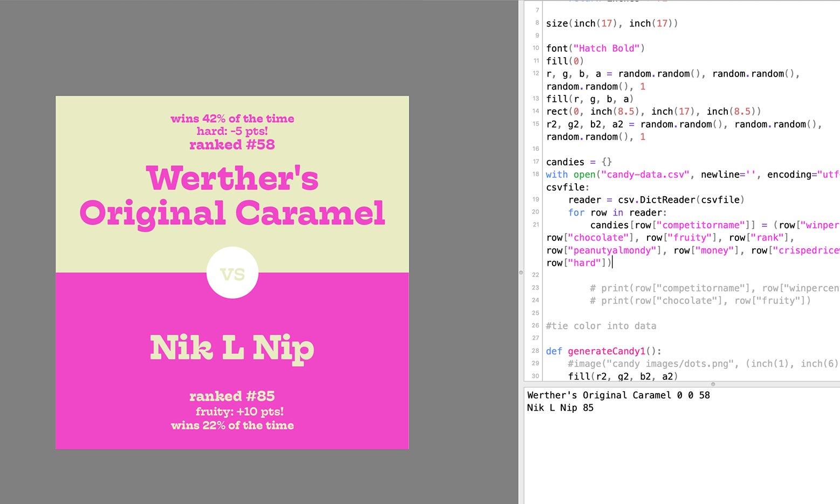Click line number 18 in the gutter
Screen dimensions: 840x504
pyautogui.click(x=536, y=174)
